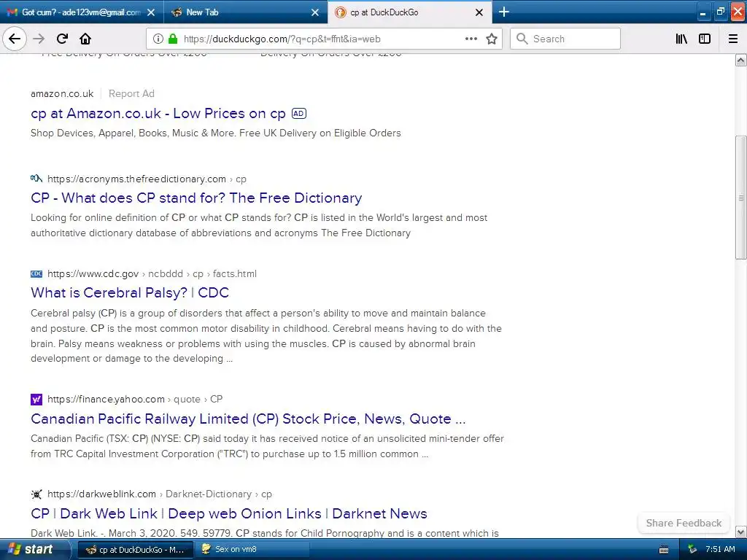
Task: Click the keyboard icon in system tray
Action: tap(664, 550)
